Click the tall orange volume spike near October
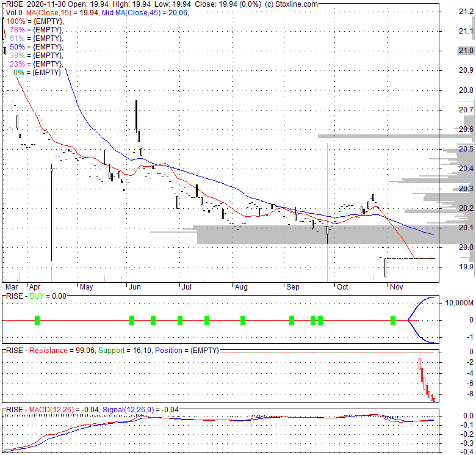Image resolution: width=476 pixels, height=455 pixels. [x=327, y=213]
